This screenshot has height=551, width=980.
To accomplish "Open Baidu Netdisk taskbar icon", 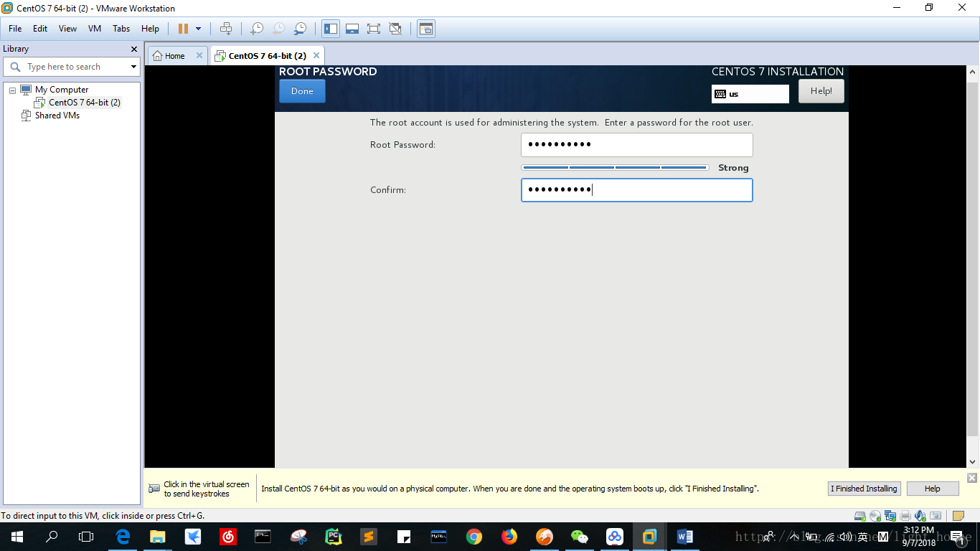I will (615, 537).
